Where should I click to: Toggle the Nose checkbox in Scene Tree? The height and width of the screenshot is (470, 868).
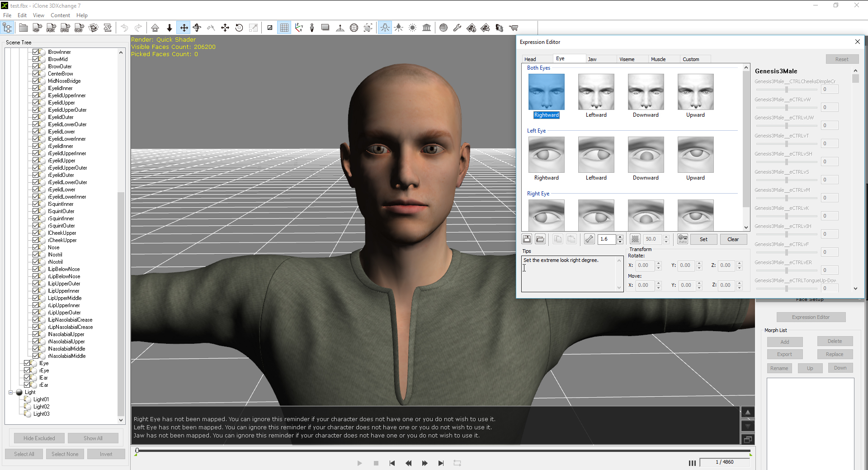pyautogui.click(x=36, y=247)
